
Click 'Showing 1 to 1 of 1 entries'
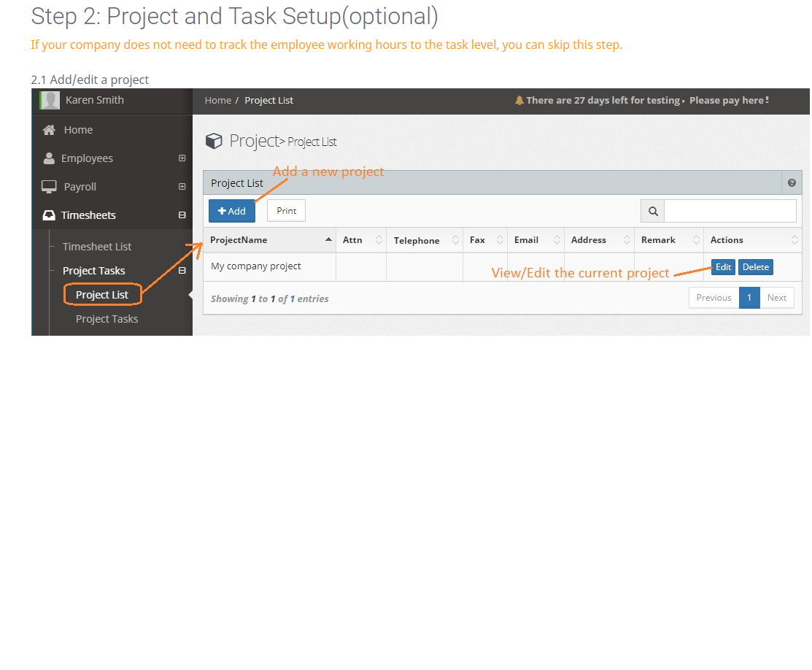270,299
